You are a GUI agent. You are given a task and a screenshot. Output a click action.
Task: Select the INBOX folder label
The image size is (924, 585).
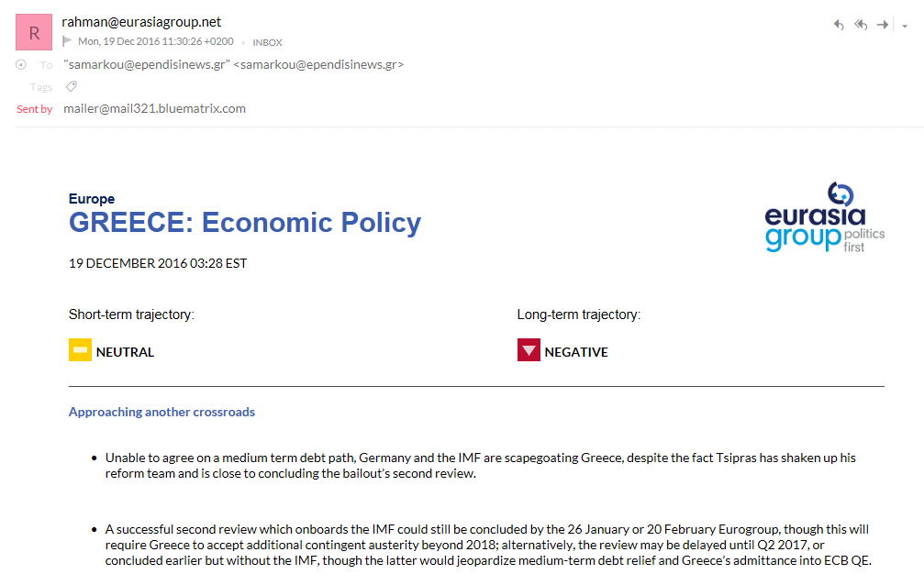[268, 42]
